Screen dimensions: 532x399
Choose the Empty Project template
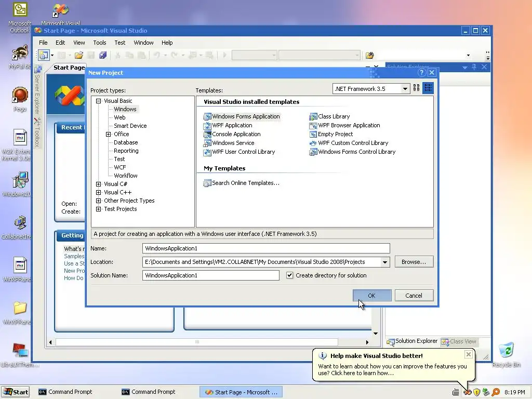(331, 134)
